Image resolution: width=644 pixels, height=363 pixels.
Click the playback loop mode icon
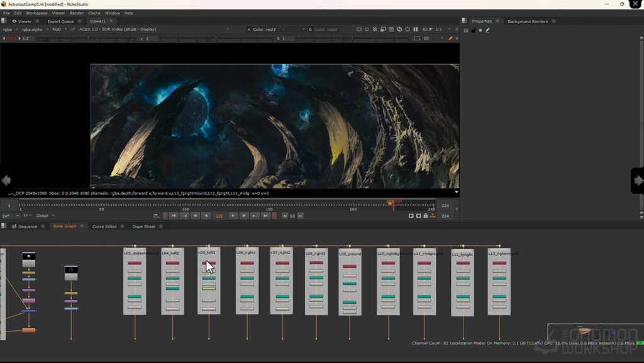coord(156,216)
